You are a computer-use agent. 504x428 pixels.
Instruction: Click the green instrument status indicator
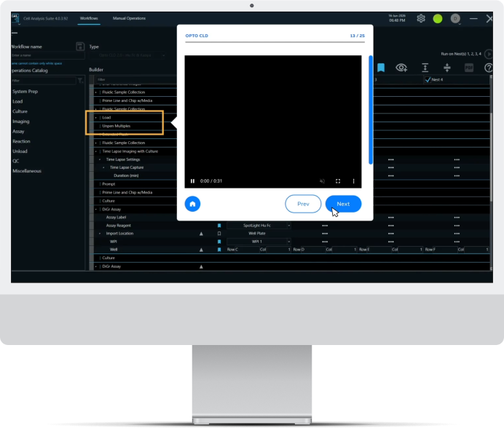click(x=438, y=19)
